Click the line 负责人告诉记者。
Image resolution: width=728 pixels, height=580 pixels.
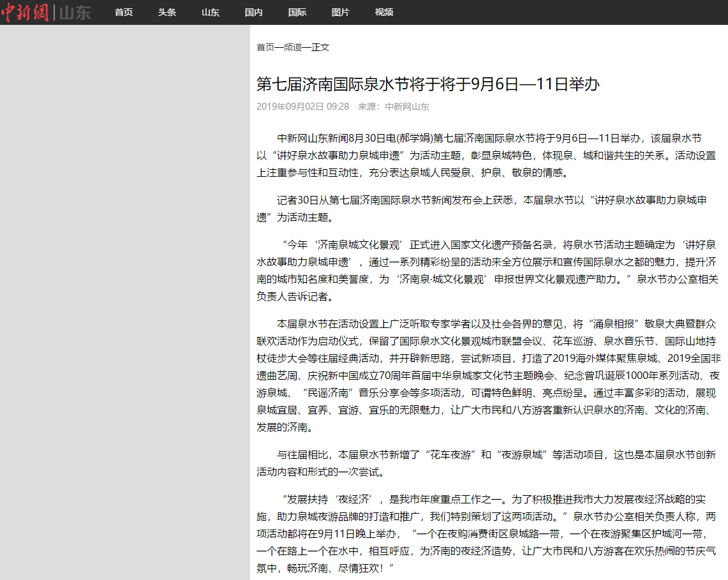[295, 297]
